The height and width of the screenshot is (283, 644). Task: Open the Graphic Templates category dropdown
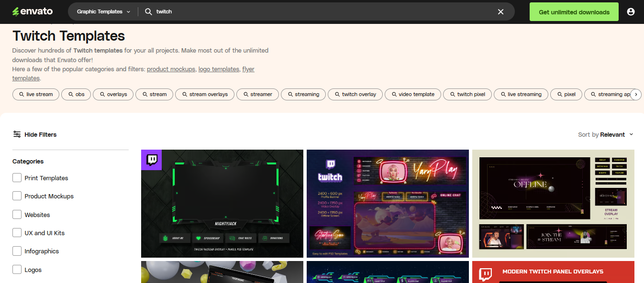(x=103, y=11)
